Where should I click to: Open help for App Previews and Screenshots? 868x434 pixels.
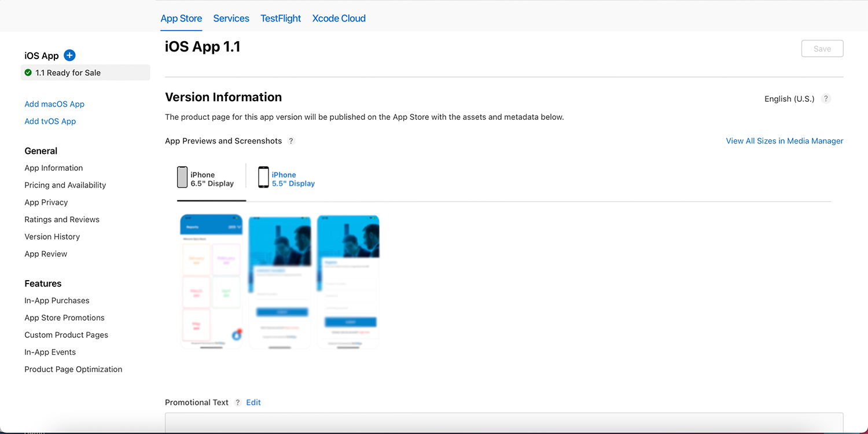[291, 141]
